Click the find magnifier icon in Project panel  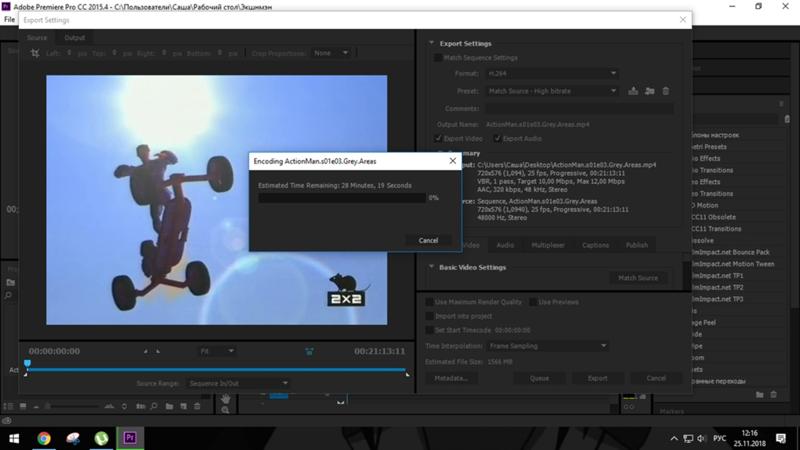(154, 407)
